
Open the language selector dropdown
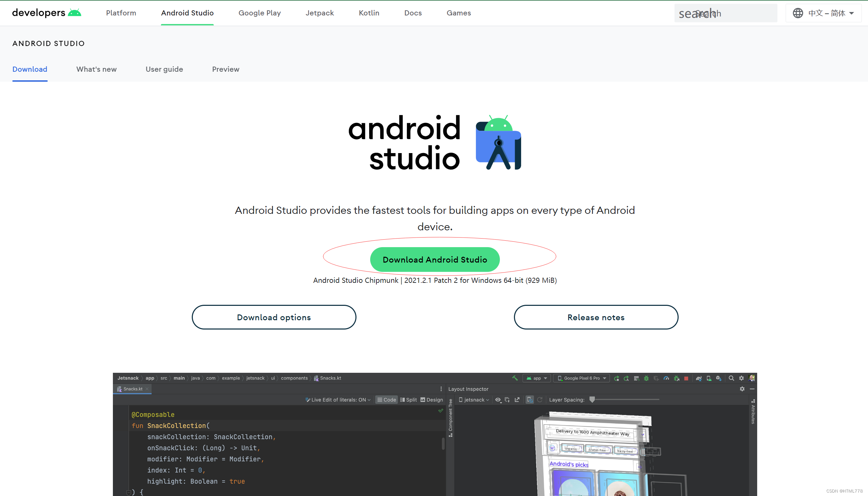point(823,13)
